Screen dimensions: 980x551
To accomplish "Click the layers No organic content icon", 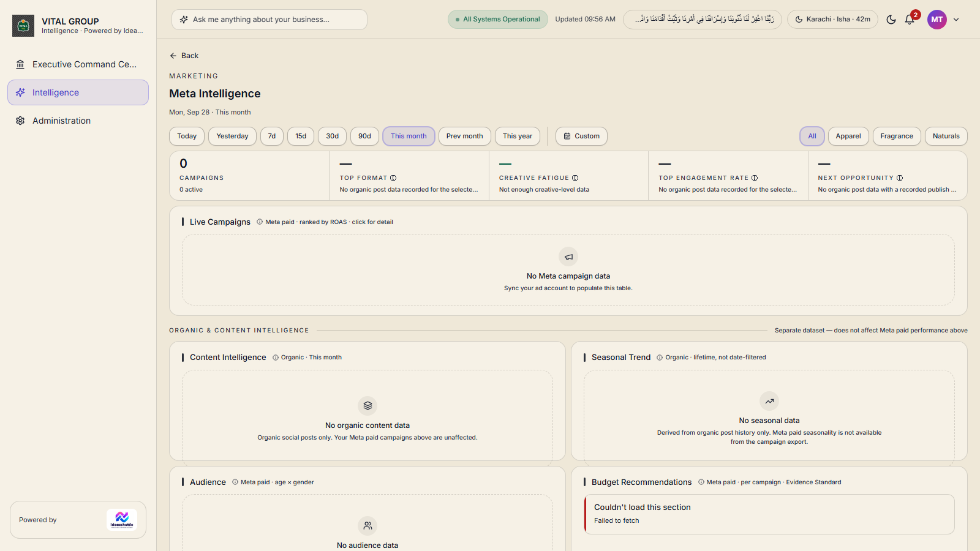I will [367, 405].
